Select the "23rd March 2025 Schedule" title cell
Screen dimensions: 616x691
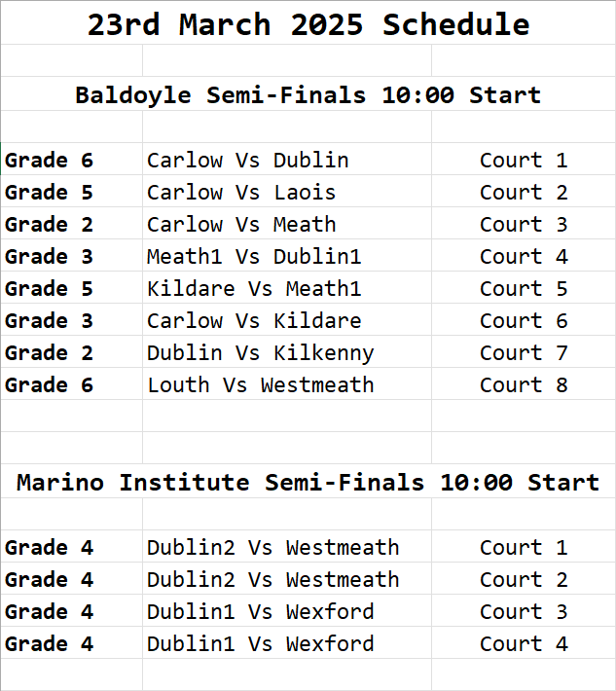tap(308, 24)
